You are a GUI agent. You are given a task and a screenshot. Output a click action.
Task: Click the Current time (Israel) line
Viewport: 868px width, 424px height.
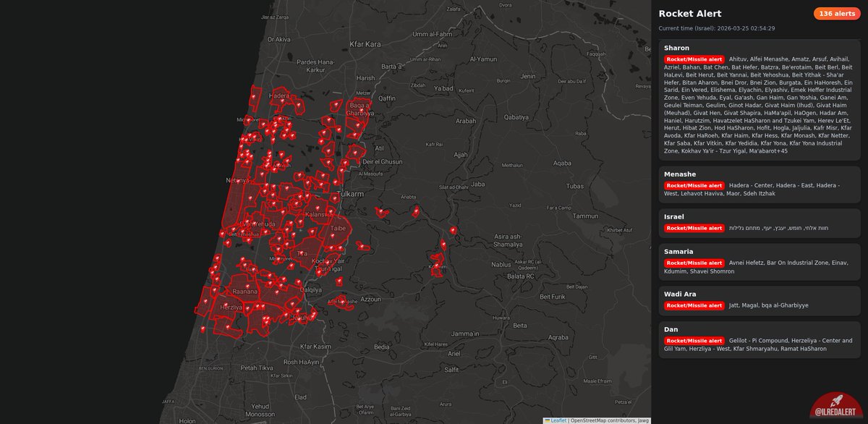717,29
